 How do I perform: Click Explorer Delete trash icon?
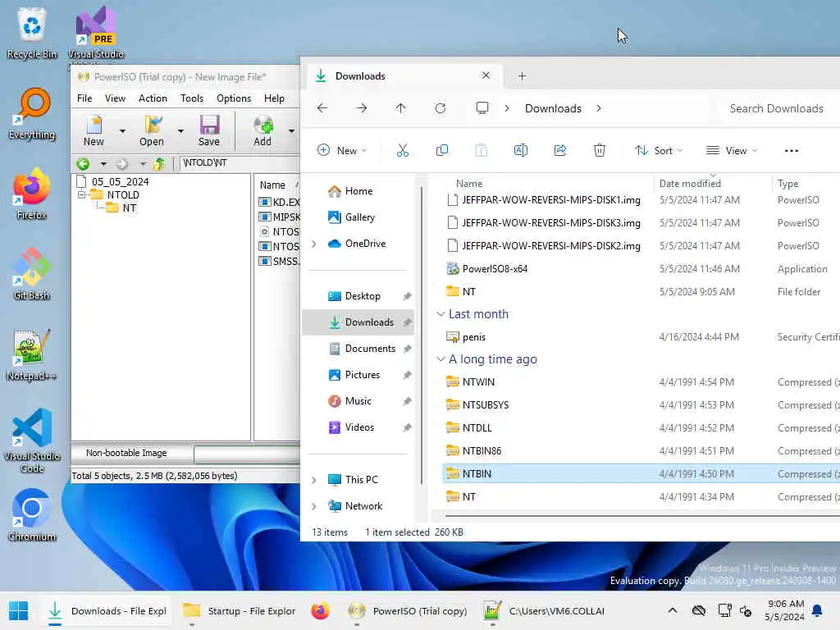click(600, 151)
